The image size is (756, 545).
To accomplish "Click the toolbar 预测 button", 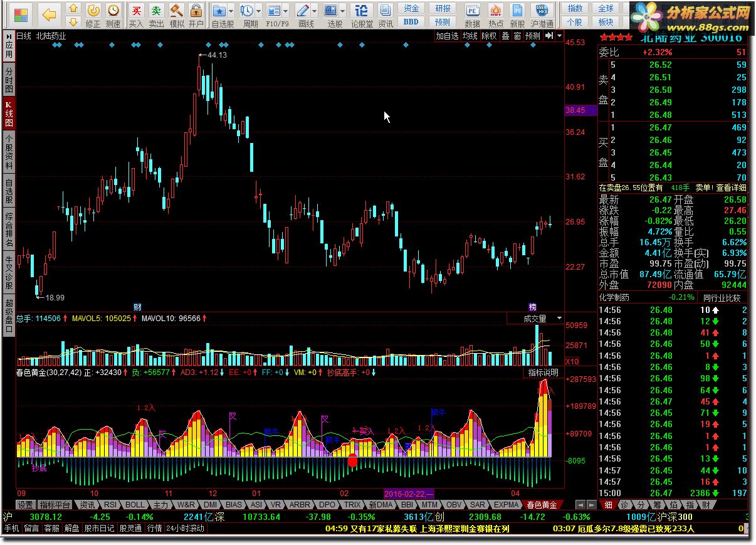I will 443,21.
